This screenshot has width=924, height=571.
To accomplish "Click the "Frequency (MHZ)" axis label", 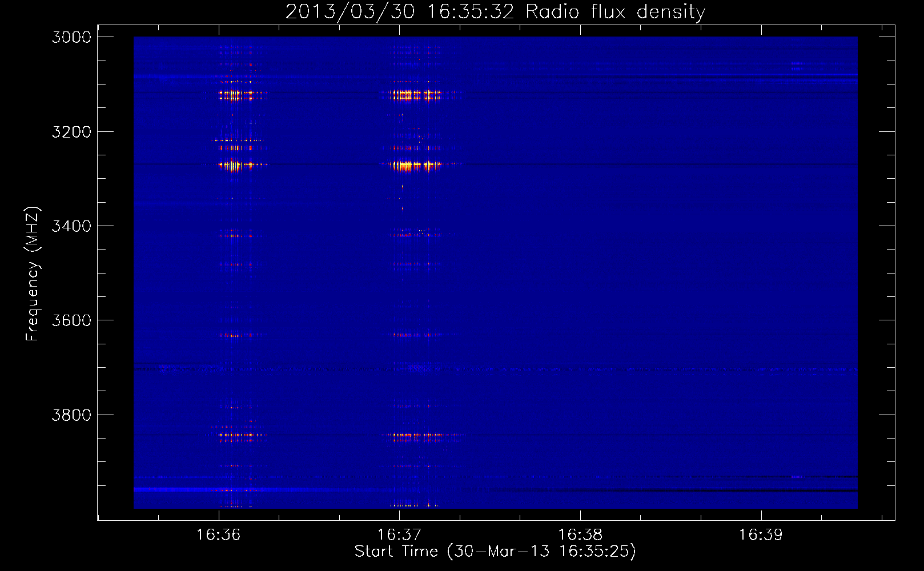I will [33, 274].
